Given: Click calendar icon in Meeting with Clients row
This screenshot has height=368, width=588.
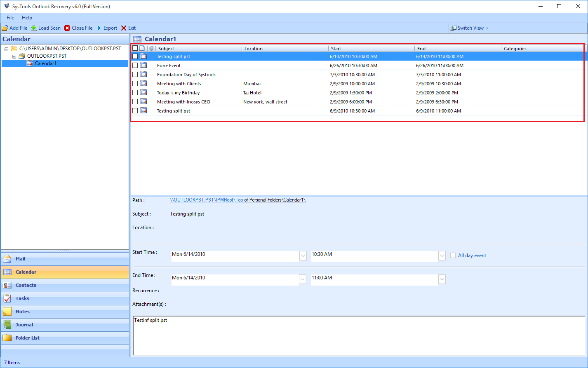Looking at the screenshot, I should (143, 83).
